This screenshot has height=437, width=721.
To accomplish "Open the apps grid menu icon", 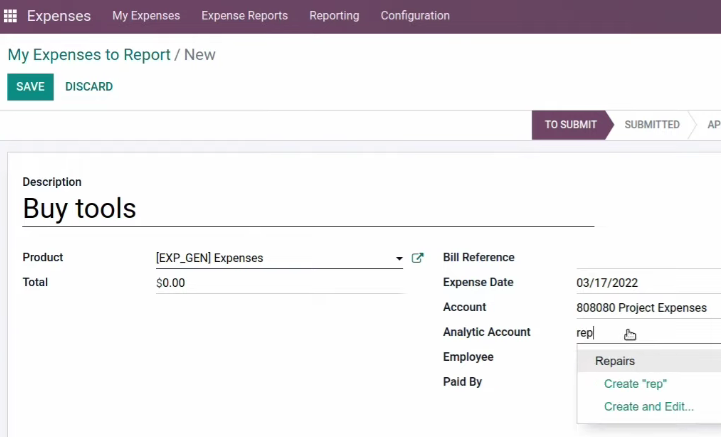I will click(10, 16).
